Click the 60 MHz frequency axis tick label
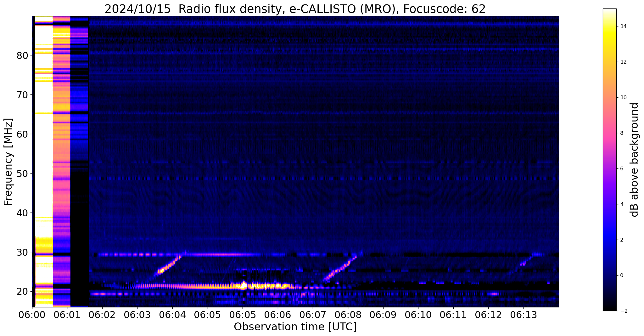Screen dimensions: 644x336 click(22, 134)
